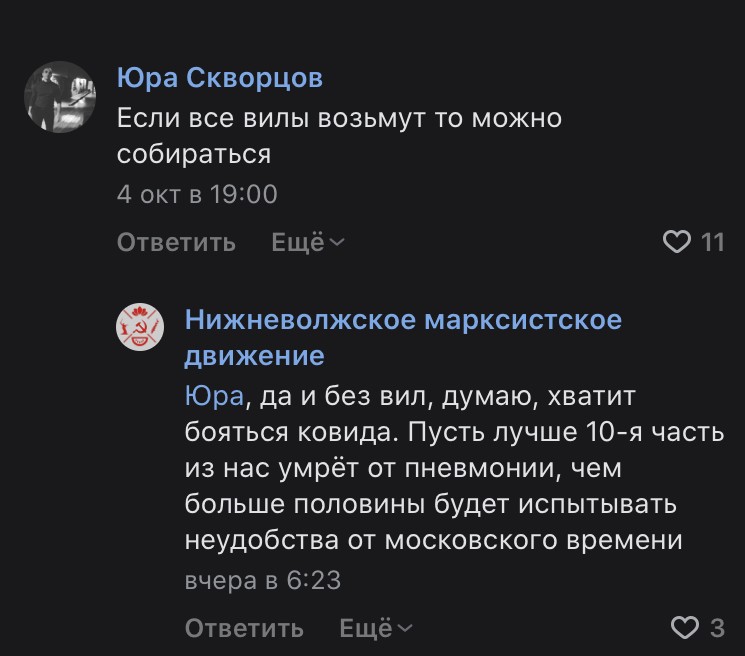This screenshot has height=656, width=745.
Task: Open Юра Скворцов's profile avatar
Action: coord(59,95)
